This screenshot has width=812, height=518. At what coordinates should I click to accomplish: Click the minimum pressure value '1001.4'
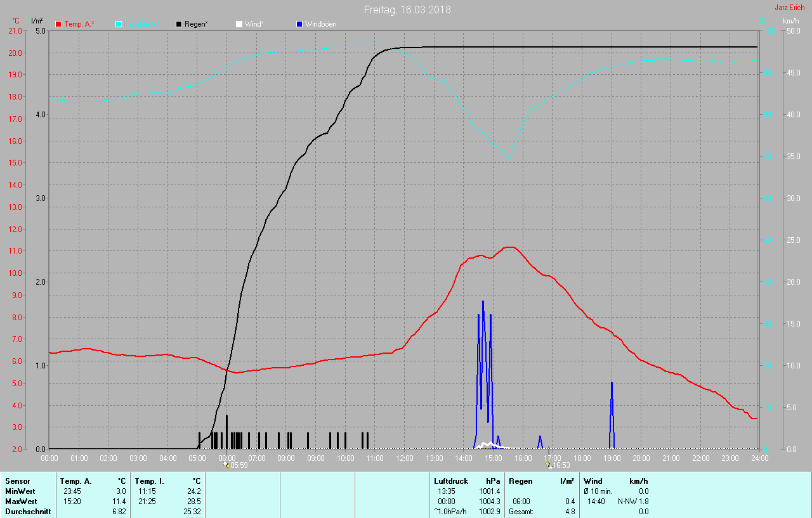490,491
